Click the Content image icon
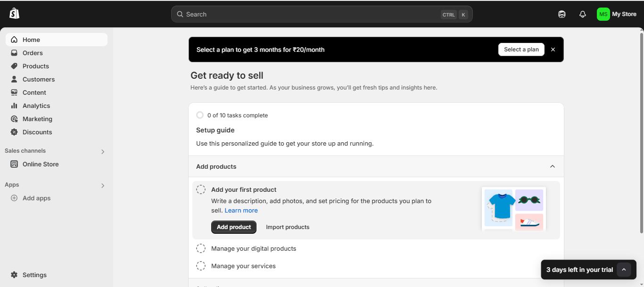Screen dimensions: 644x287 [x=14, y=92]
